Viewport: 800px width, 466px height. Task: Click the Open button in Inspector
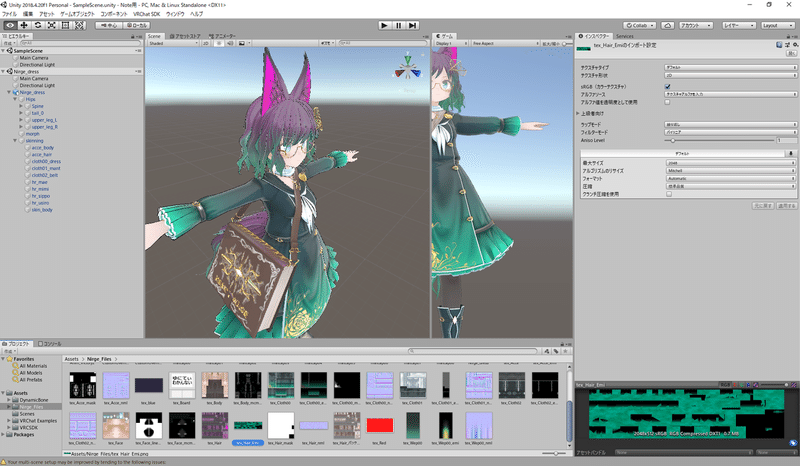tap(791, 53)
